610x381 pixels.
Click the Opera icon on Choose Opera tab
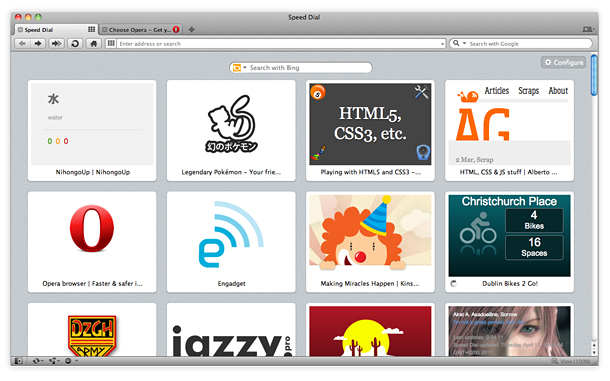[176, 30]
